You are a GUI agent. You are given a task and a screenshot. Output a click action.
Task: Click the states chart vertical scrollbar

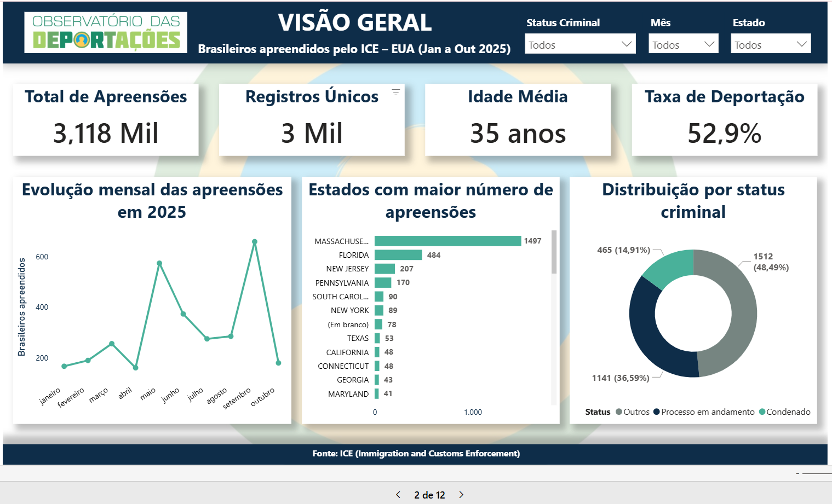pos(554,252)
